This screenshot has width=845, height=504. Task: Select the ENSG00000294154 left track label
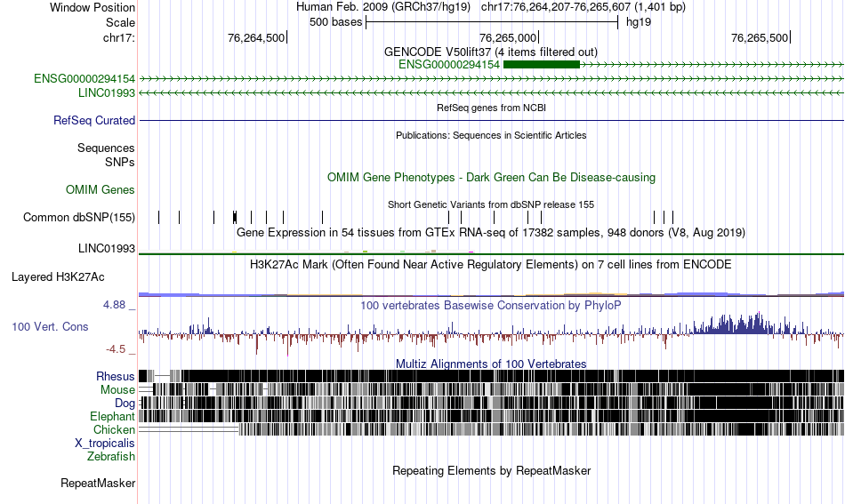click(x=84, y=78)
